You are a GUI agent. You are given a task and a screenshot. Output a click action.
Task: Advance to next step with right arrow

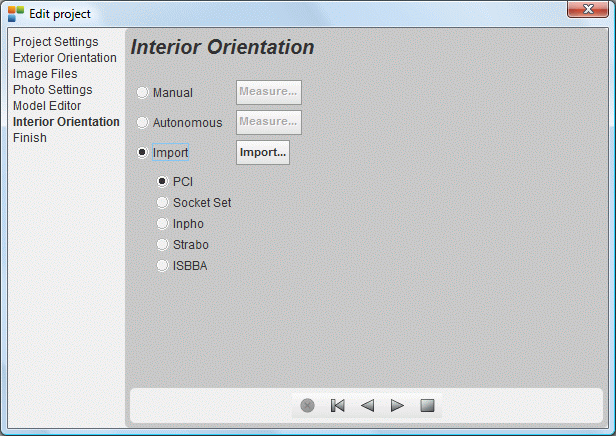coord(397,405)
